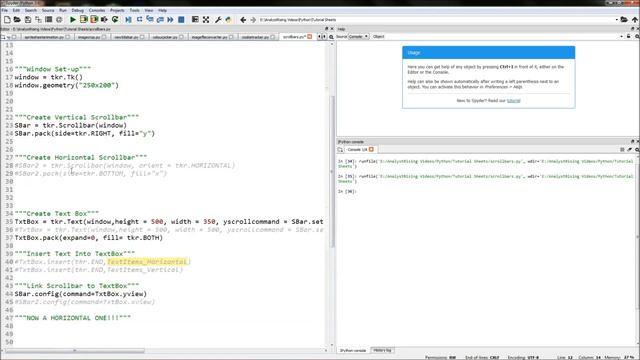Start debugging with the debug file icon
Viewport: 640px width, 360px height.
click(129, 20)
